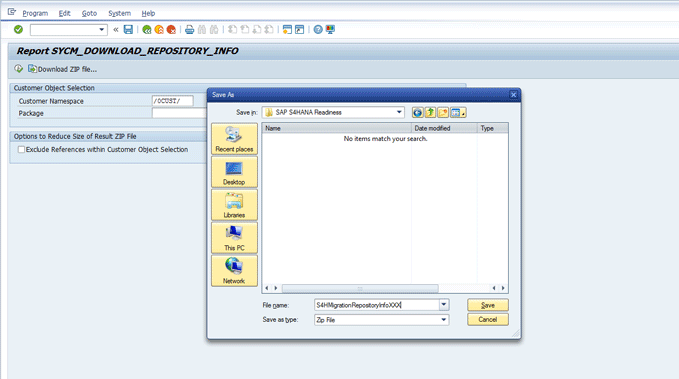Click Download ZIP file button

(62, 69)
